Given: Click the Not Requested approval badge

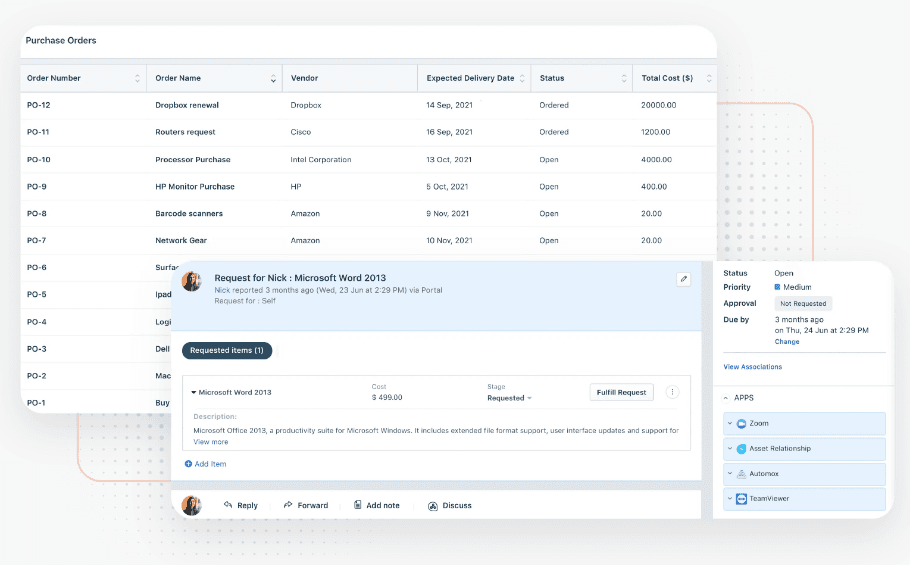Looking at the screenshot, I should pyautogui.click(x=803, y=303).
